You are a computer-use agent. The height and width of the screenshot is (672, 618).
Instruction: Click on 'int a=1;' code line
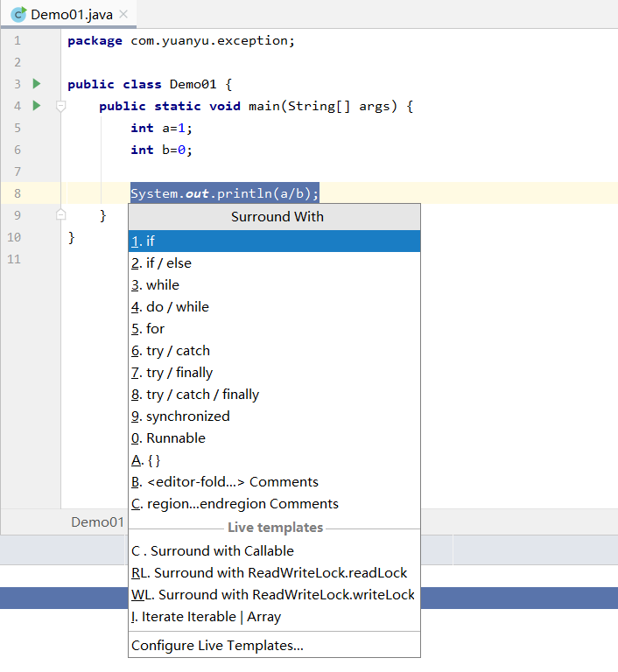[x=161, y=128]
